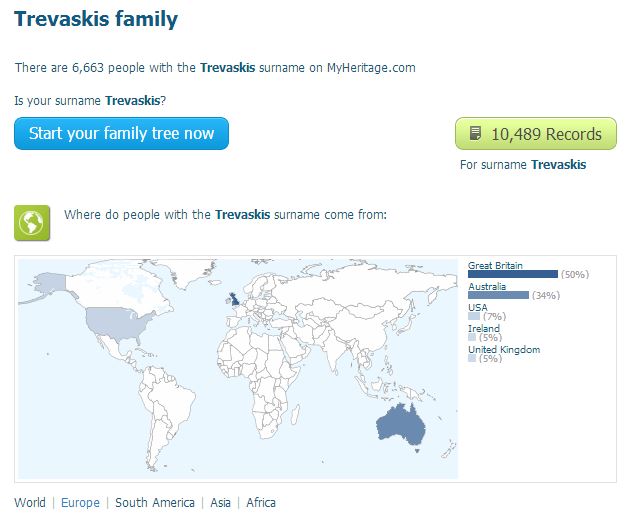Click the green globe icon

coord(32,223)
